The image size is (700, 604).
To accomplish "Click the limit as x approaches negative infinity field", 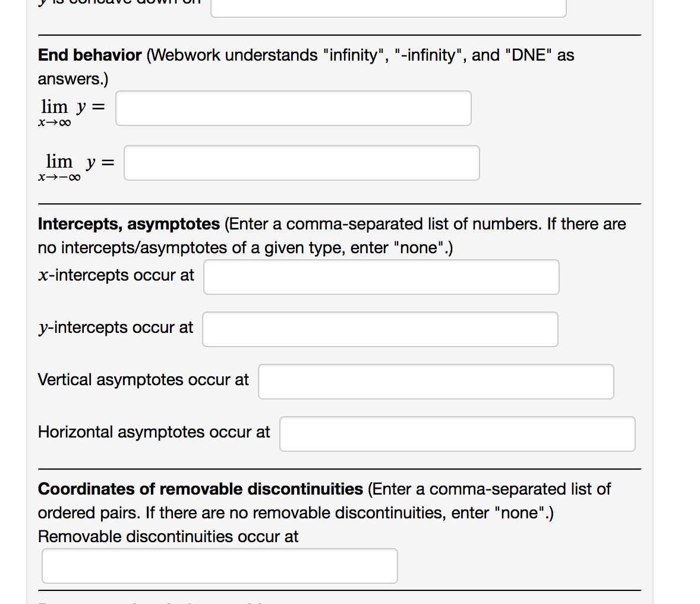I will click(301, 162).
